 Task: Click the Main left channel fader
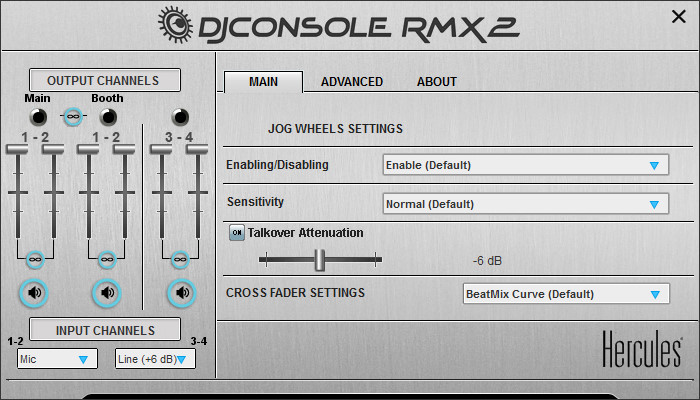point(17,149)
